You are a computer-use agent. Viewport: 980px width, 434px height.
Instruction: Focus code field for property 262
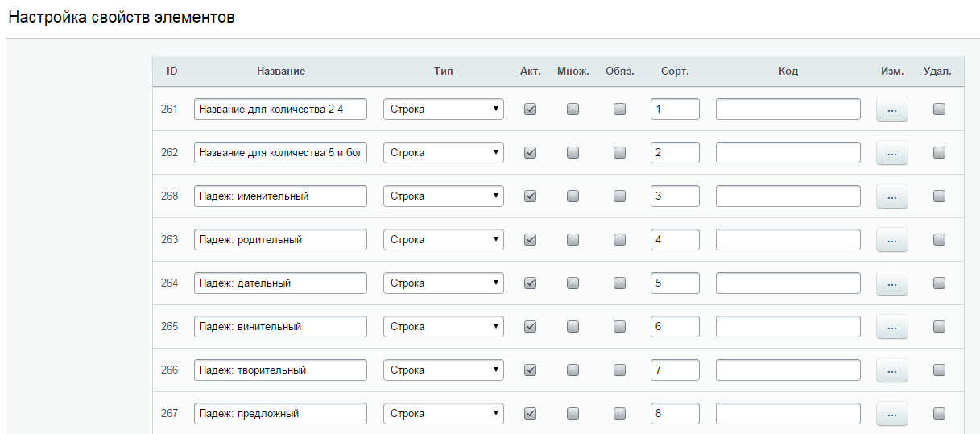(x=788, y=152)
